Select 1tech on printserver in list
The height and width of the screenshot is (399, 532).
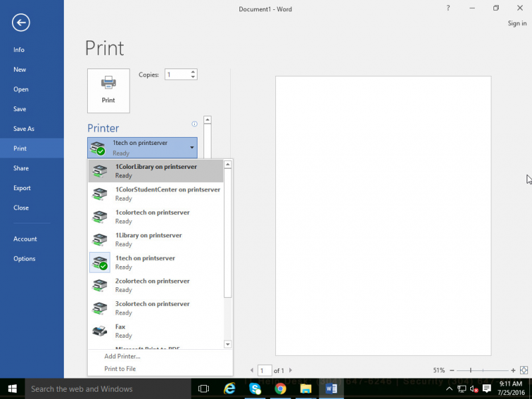click(156, 262)
